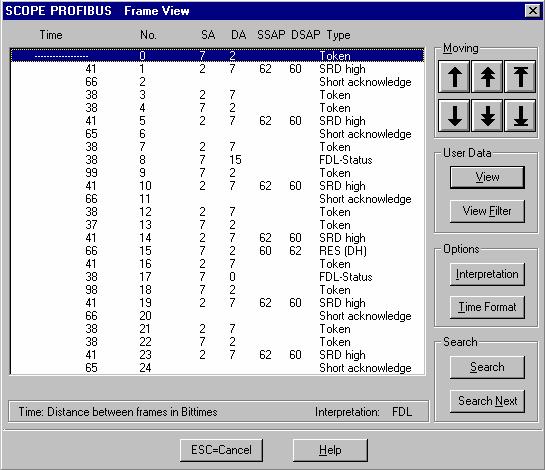The width and height of the screenshot is (545, 470).
Task: Page up using the double-headed up arrow
Action: click(x=487, y=76)
